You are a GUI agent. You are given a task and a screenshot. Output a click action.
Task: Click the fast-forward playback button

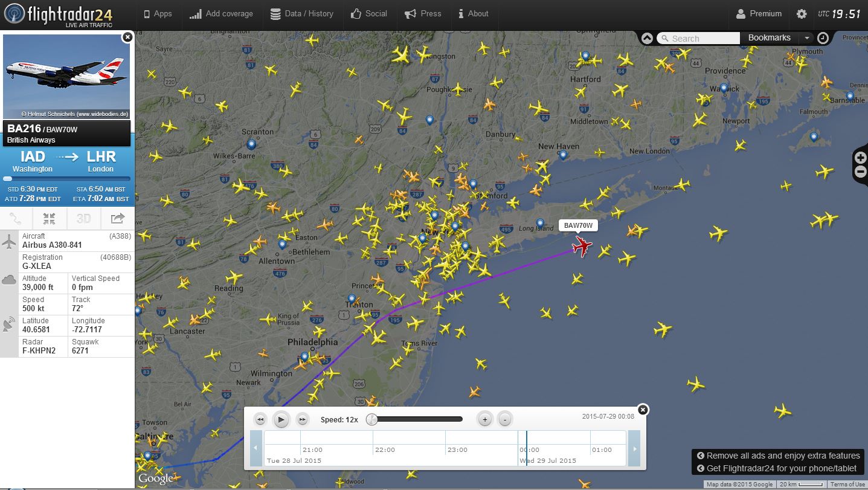pos(303,419)
